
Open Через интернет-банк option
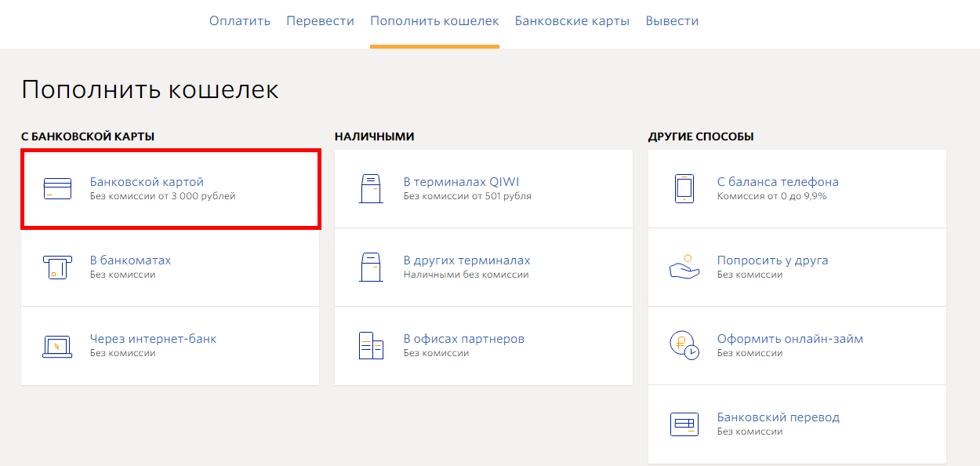click(170, 346)
